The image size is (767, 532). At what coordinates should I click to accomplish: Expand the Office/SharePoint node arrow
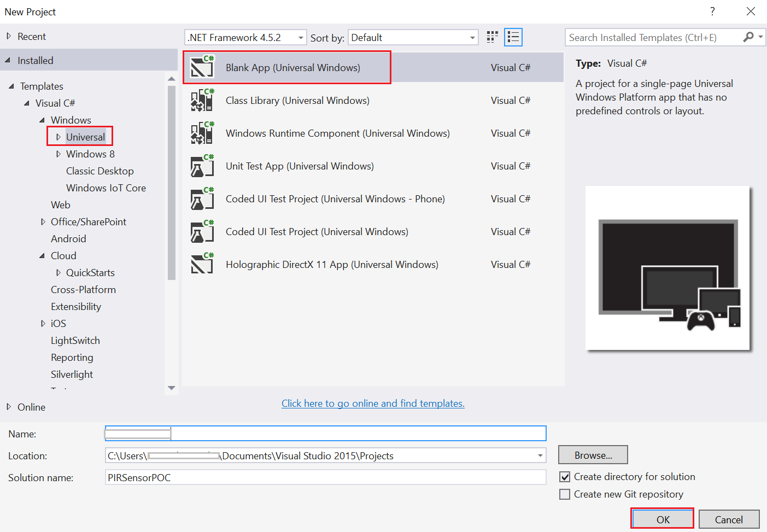tap(43, 221)
